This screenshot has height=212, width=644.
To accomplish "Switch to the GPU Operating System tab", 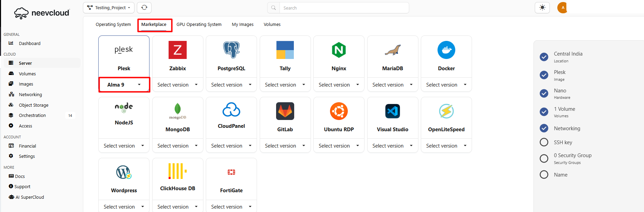I will pyautogui.click(x=199, y=25).
